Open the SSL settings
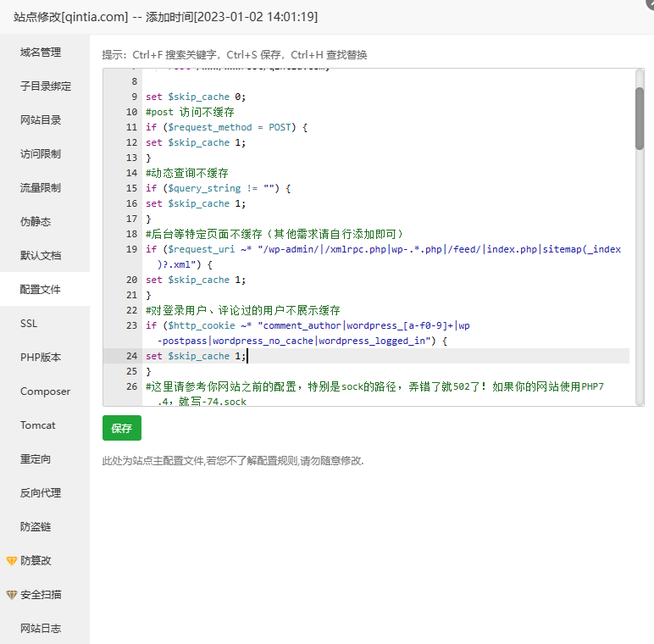The image size is (654, 644). [29, 323]
